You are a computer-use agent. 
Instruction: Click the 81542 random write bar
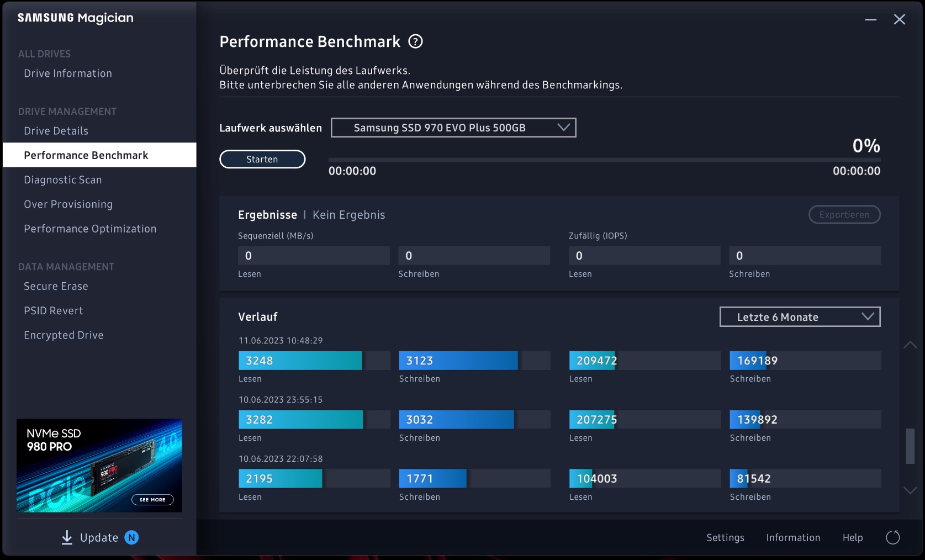coord(805,479)
